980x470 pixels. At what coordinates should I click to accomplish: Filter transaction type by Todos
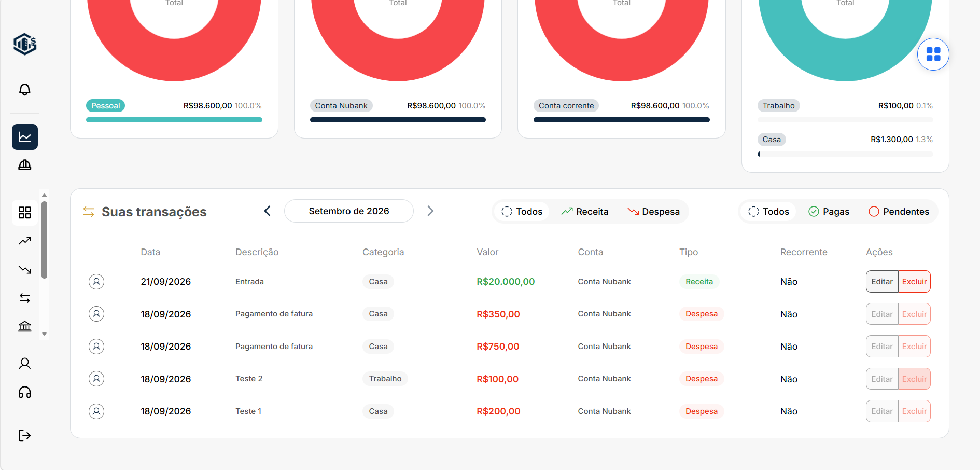click(522, 212)
